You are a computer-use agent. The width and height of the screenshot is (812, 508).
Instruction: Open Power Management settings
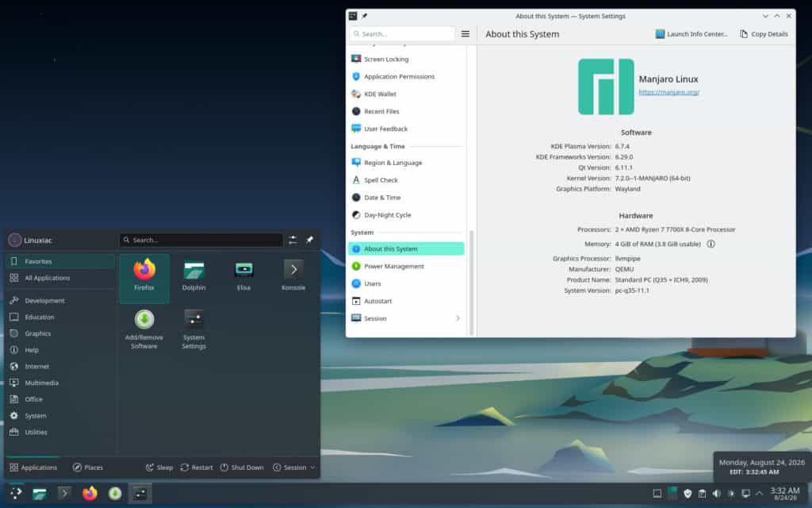[x=406, y=267]
